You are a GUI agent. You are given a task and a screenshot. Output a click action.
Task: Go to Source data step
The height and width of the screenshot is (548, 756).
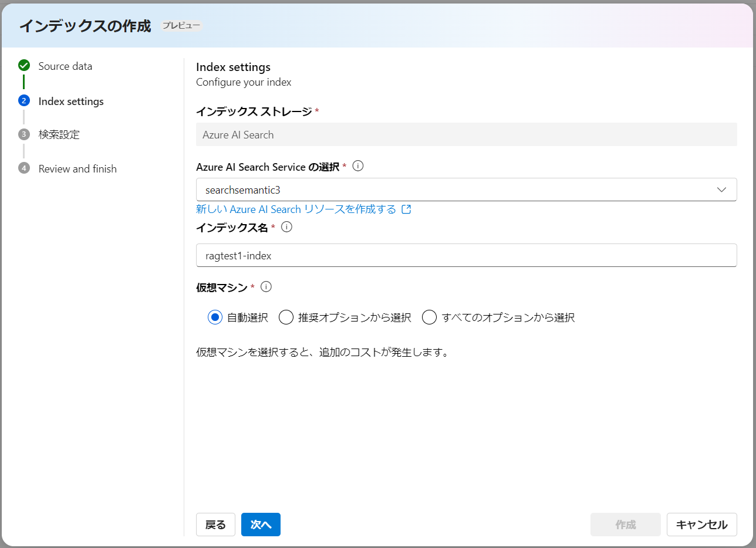click(x=65, y=66)
